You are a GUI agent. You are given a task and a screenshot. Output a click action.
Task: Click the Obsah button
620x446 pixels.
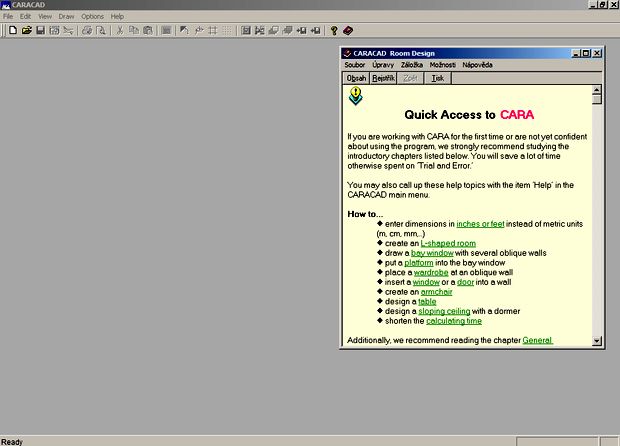(356, 78)
